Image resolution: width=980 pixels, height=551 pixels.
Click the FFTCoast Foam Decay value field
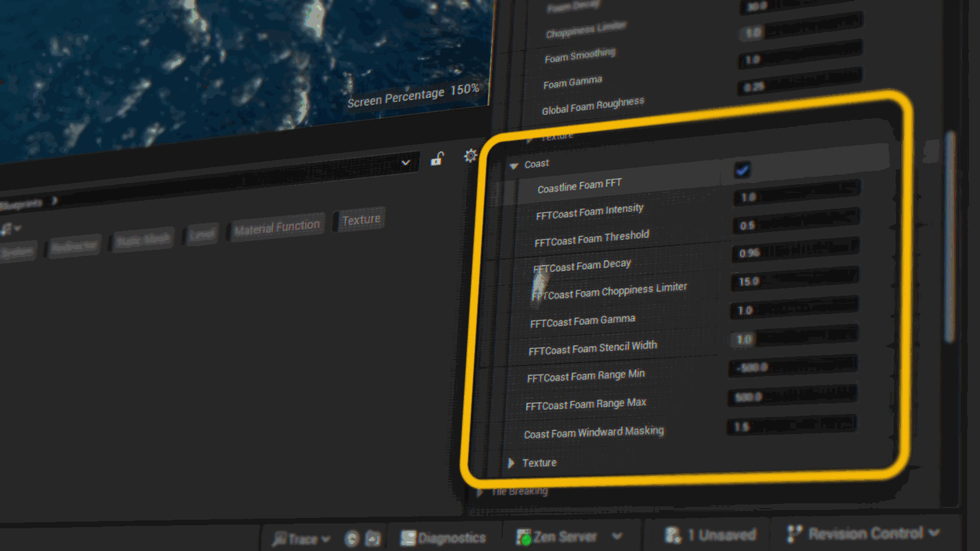pos(795,250)
